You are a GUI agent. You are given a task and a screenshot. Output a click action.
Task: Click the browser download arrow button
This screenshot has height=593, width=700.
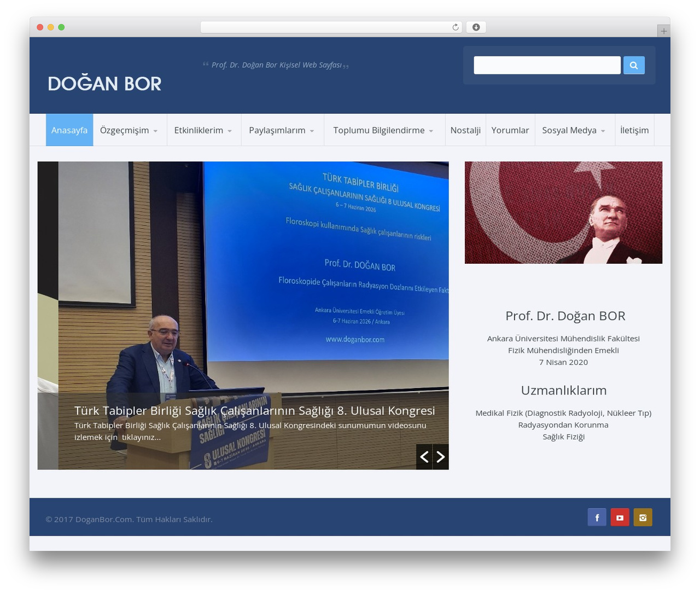click(x=476, y=27)
